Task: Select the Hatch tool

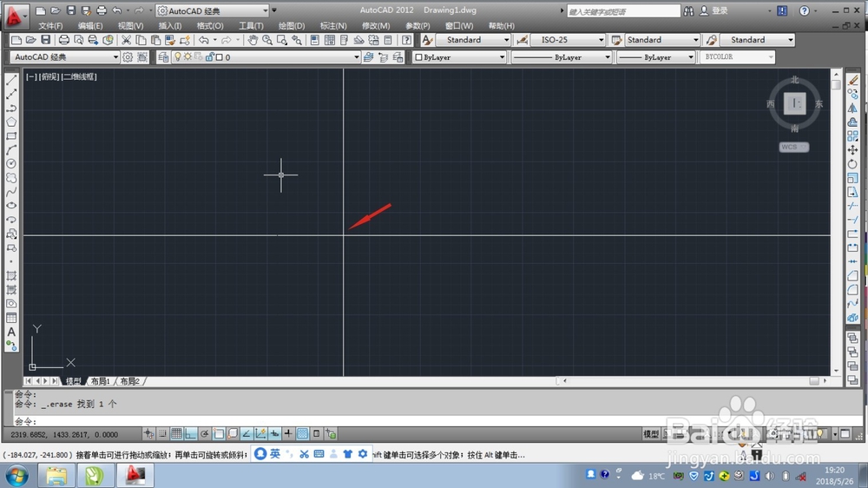Action: pyautogui.click(x=11, y=276)
